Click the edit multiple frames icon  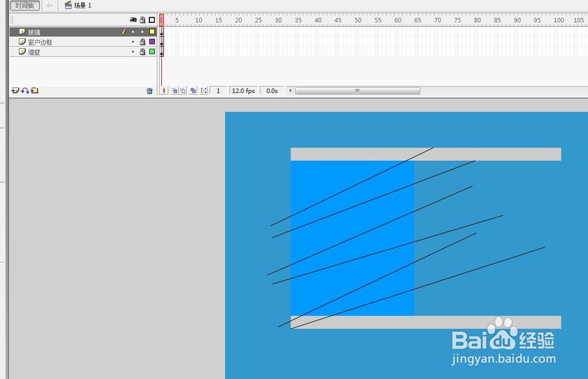193,90
